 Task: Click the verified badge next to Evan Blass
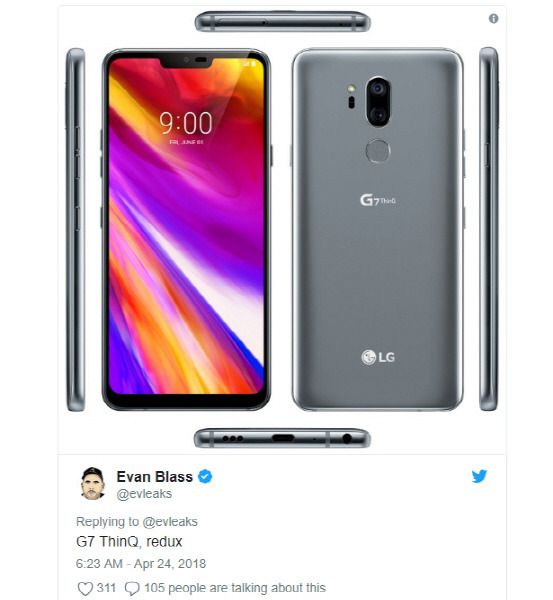click(x=205, y=477)
